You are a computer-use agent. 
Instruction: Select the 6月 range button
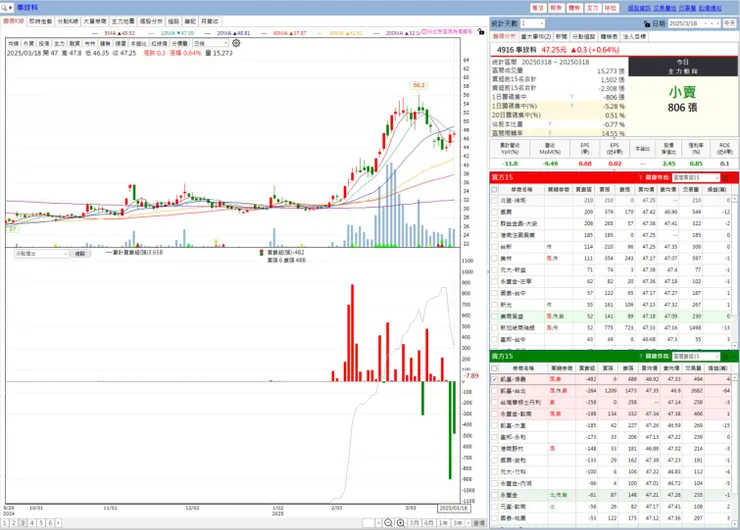[x=429, y=523]
